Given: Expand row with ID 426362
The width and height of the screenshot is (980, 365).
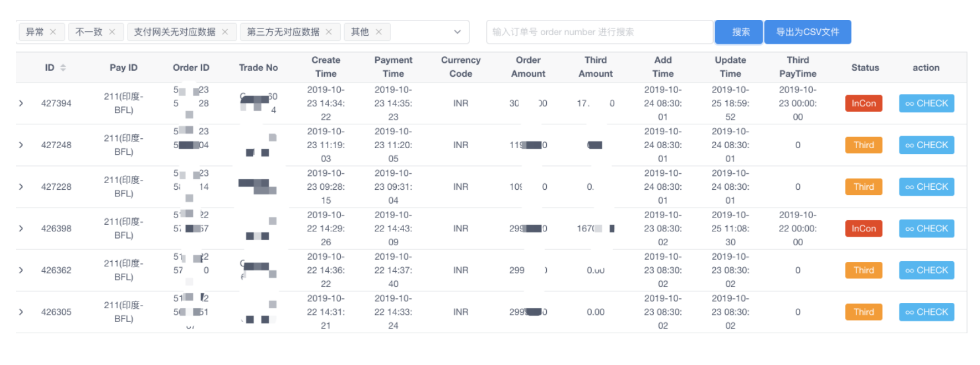Looking at the screenshot, I should pos(21,270).
